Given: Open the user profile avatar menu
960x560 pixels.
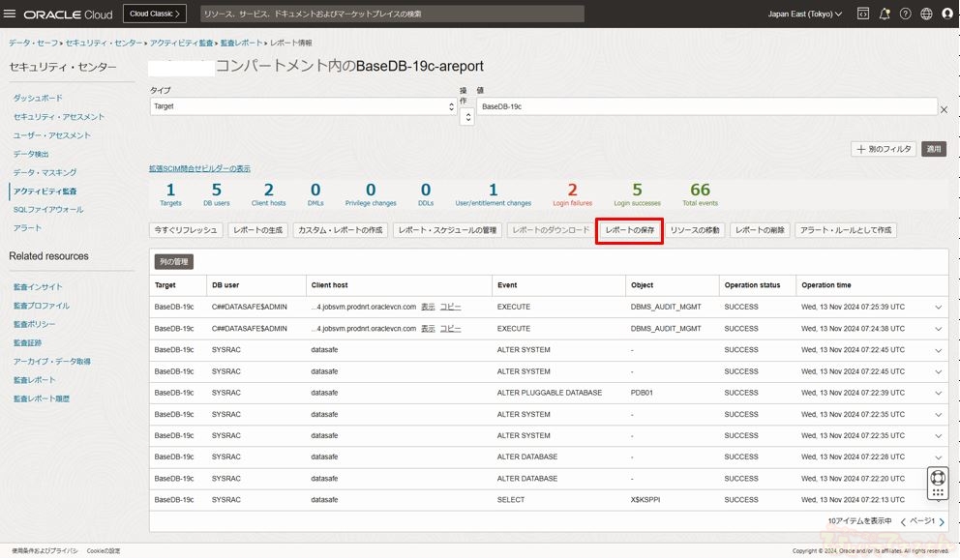Looking at the screenshot, I should pos(947,15).
